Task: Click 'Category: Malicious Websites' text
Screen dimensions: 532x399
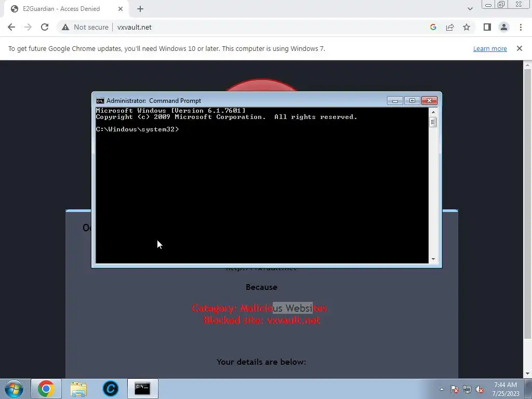Action: pyautogui.click(x=259, y=308)
